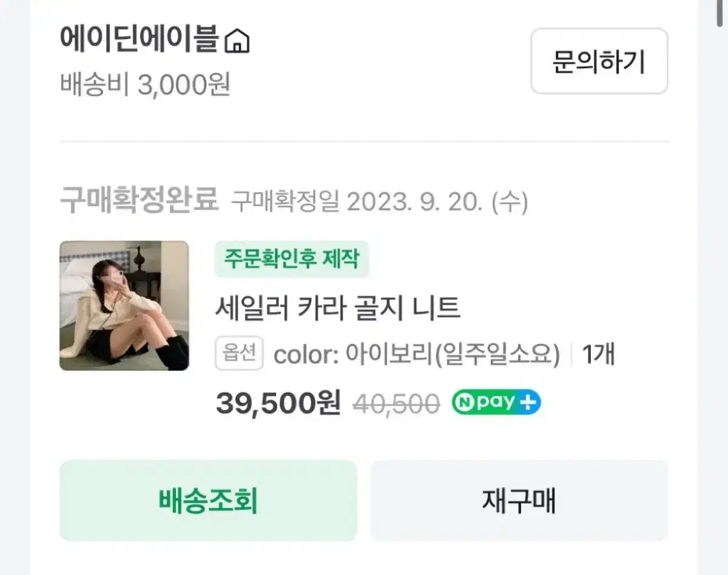
Task: Click the 구매확정완료 status label
Action: pyautogui.click(x=139, y=200)
